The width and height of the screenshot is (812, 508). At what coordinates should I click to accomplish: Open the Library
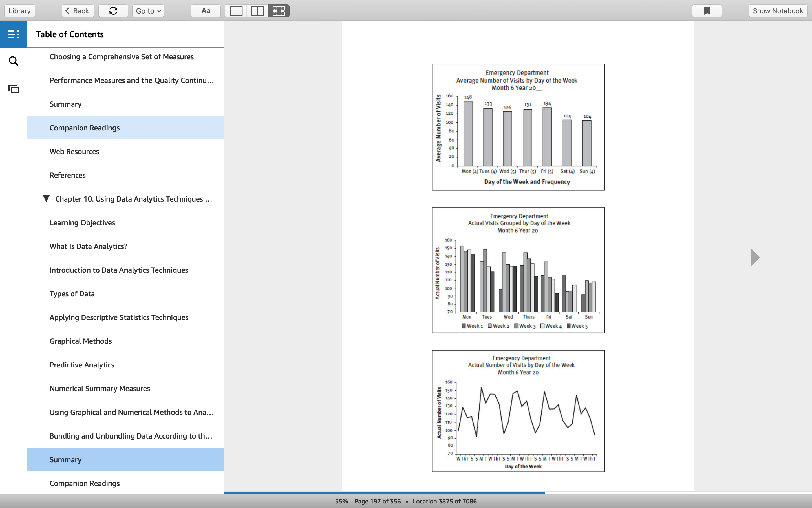tap(19, 11)
